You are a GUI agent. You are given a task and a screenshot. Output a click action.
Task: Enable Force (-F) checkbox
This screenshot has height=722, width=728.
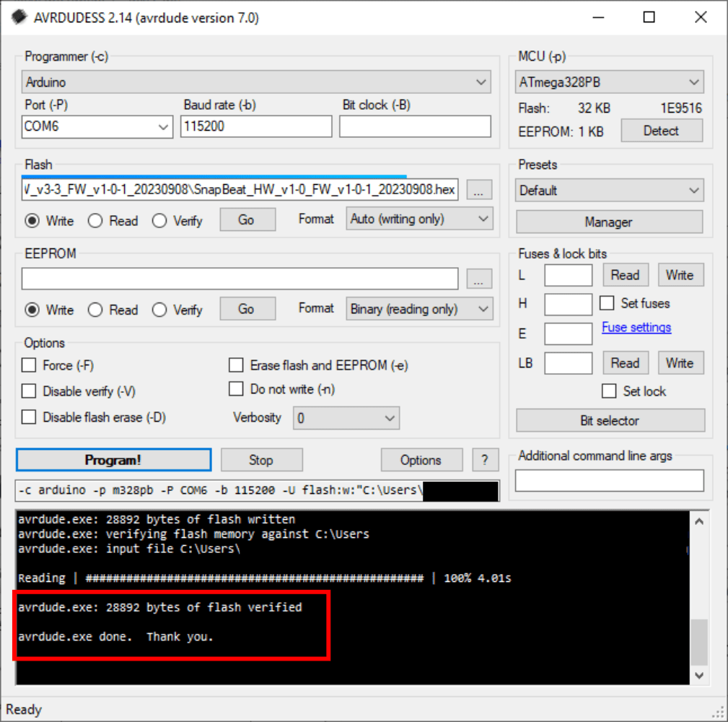point(29,365)
